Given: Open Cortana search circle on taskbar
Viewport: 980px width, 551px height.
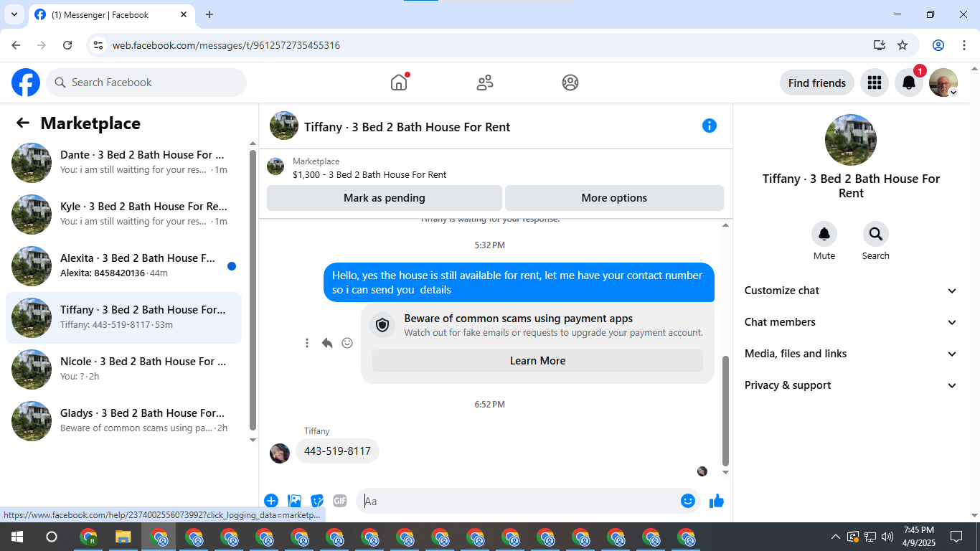Looking at the screenshot, I should pos(52,537).
